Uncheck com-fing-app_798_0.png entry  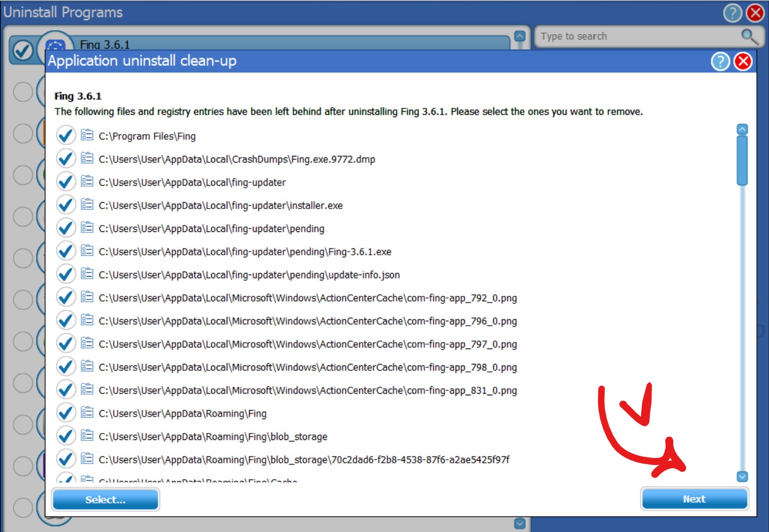tap(66, 367)
